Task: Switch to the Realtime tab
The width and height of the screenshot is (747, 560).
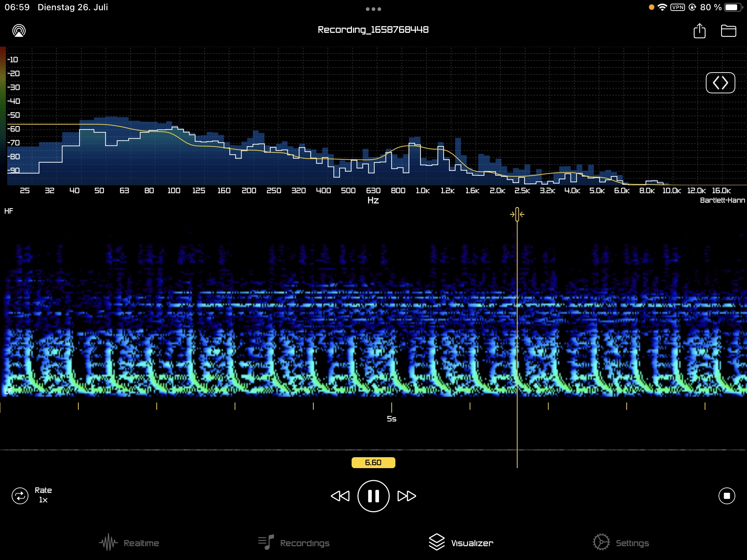Action: [x=129, y=543]
